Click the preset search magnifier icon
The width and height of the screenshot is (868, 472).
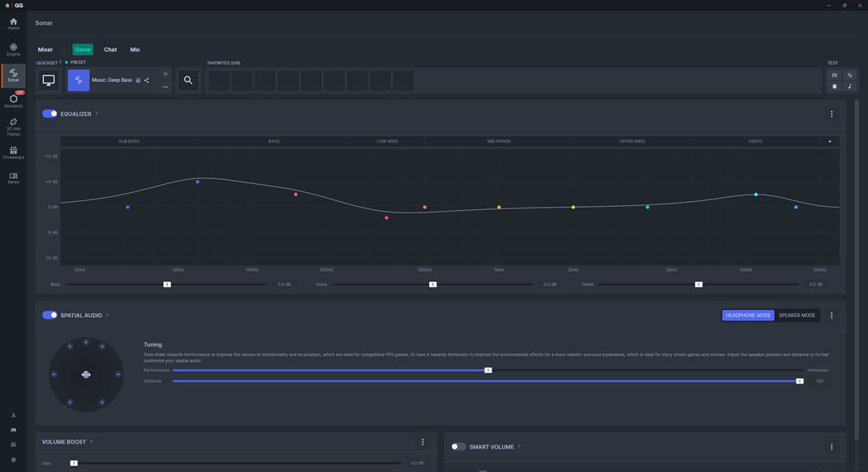(188, 80)
